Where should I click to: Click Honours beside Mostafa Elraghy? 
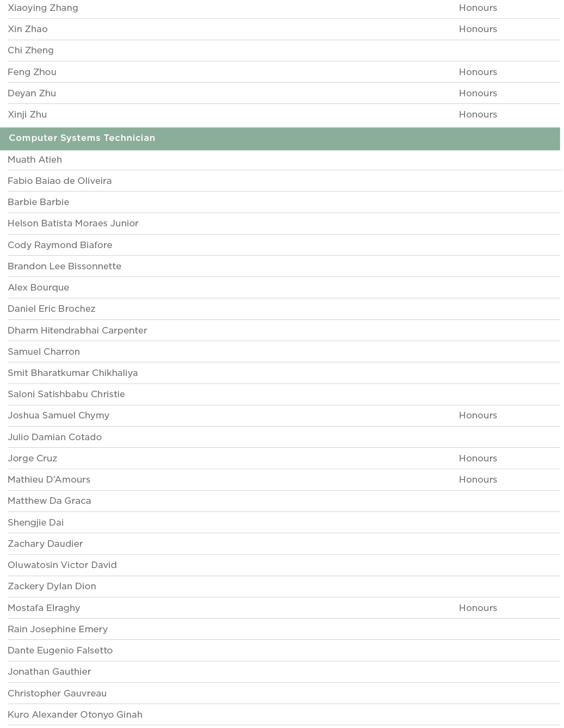tap(478, 608)
